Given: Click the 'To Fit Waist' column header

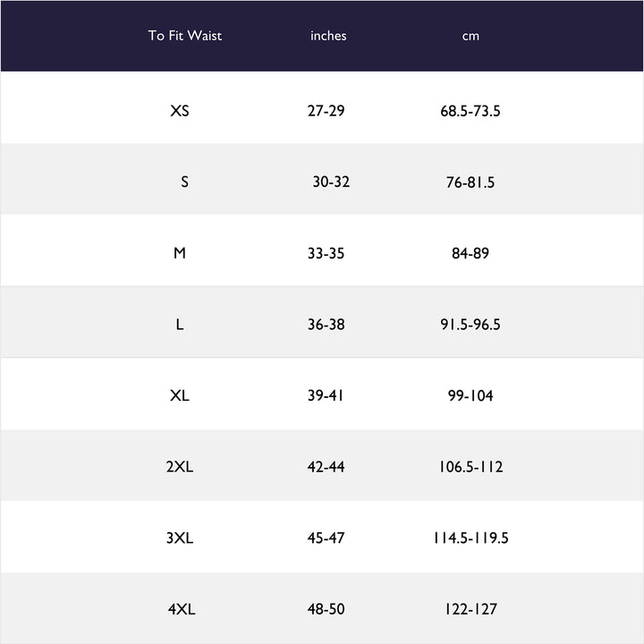Looking at the screenshot, I should 185,36.
